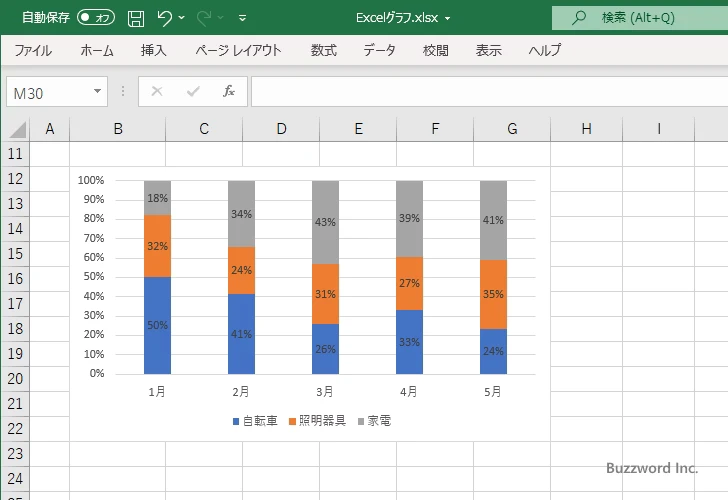Select column E header

click(x=358, y=129)
